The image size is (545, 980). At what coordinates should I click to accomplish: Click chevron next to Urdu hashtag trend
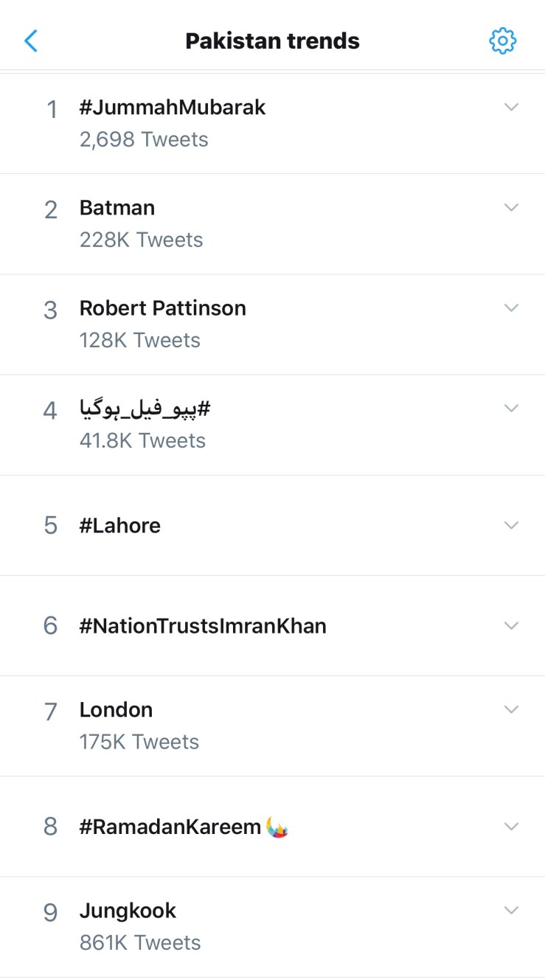coord(511,408)
